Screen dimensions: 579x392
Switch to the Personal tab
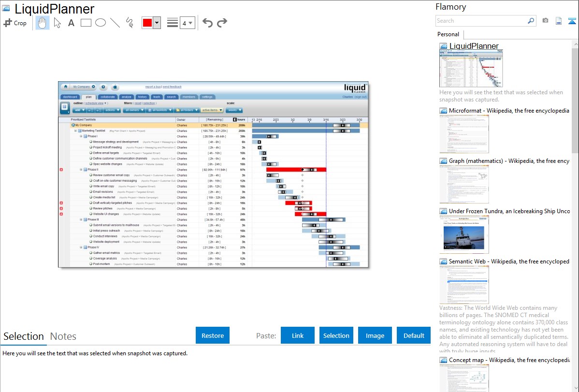click(x=448, y=34)
